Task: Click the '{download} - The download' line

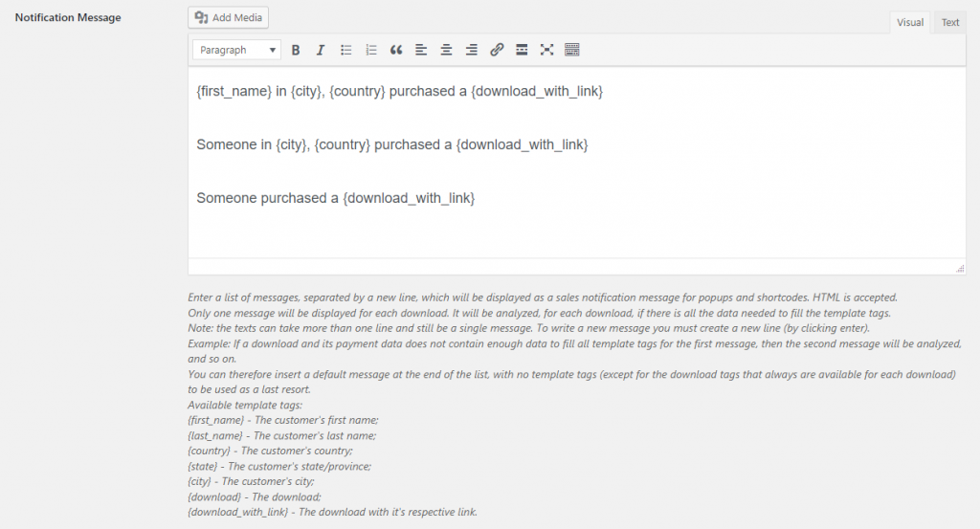Action: [255, 497]
